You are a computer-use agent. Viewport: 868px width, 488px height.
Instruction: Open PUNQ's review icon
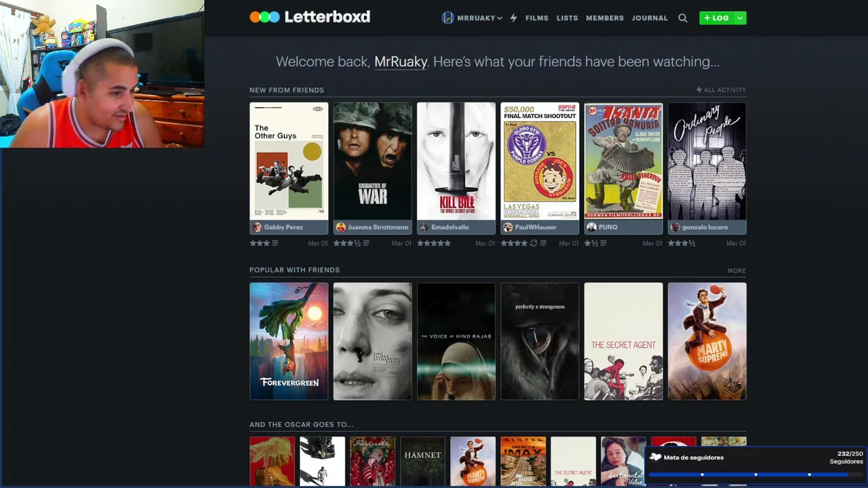603,243
